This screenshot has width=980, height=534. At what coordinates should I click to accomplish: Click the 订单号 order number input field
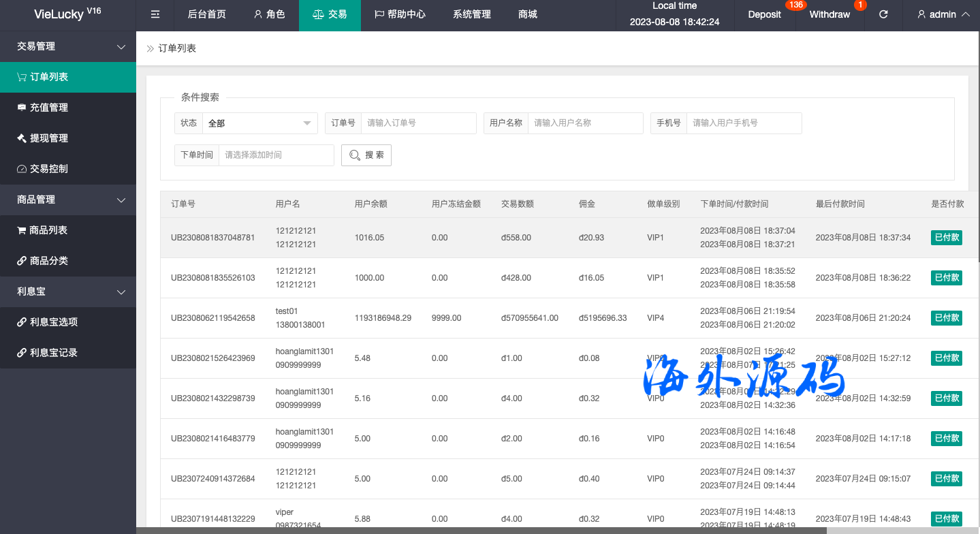(x=418, y=123)
